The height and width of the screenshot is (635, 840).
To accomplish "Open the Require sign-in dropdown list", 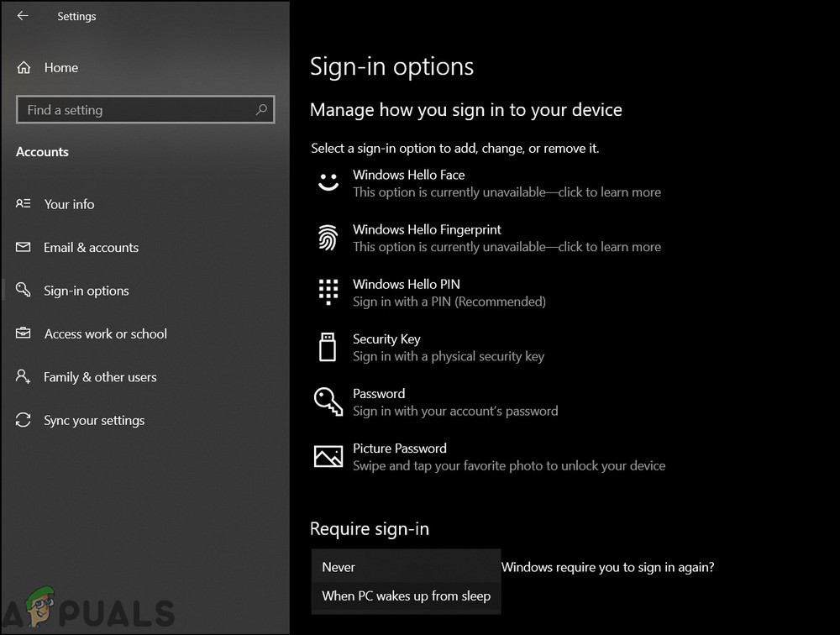I will (406, 567).
